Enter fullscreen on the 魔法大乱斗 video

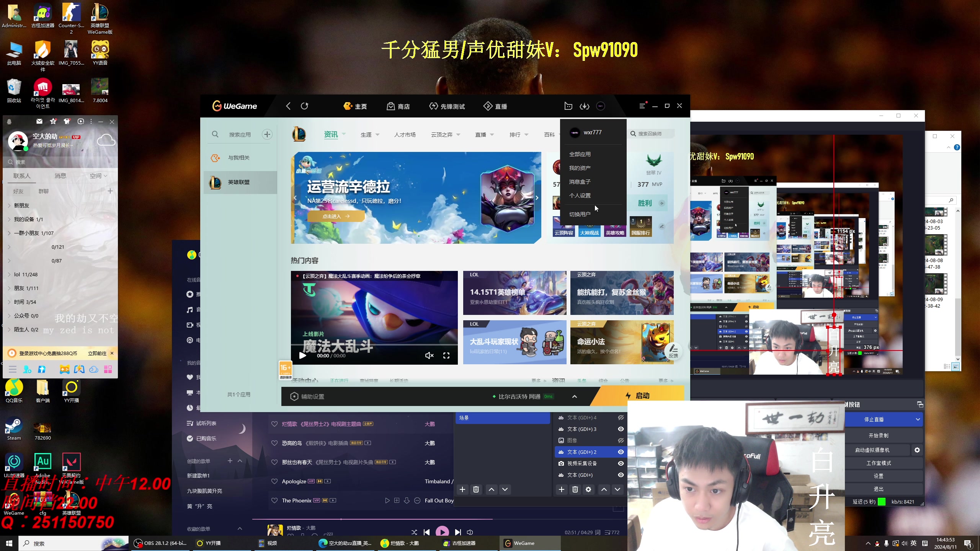[446, 355]
